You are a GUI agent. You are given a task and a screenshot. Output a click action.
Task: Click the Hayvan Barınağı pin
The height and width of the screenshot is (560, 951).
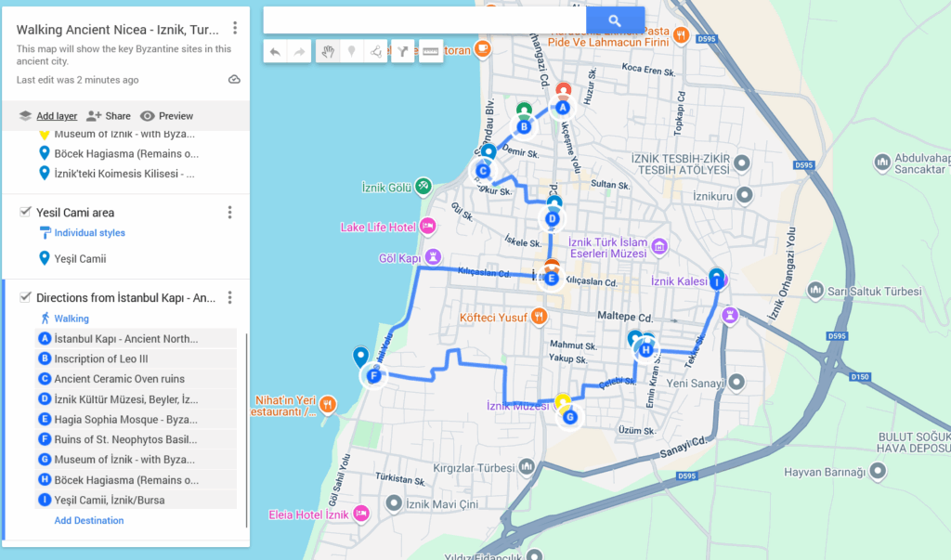(878, 470)
